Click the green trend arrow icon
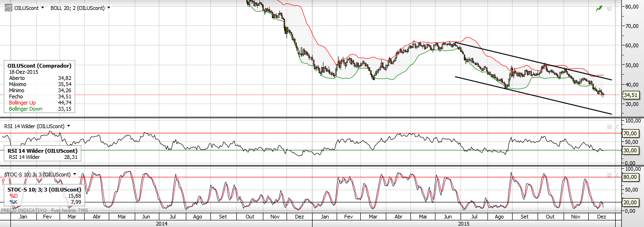 (x=599, y=8)
